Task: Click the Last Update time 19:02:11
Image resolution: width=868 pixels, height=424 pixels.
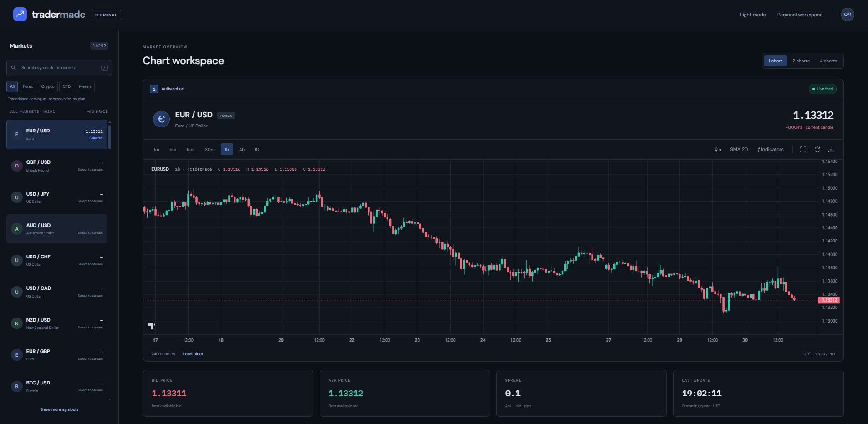Action: click(x=702, y=394)
